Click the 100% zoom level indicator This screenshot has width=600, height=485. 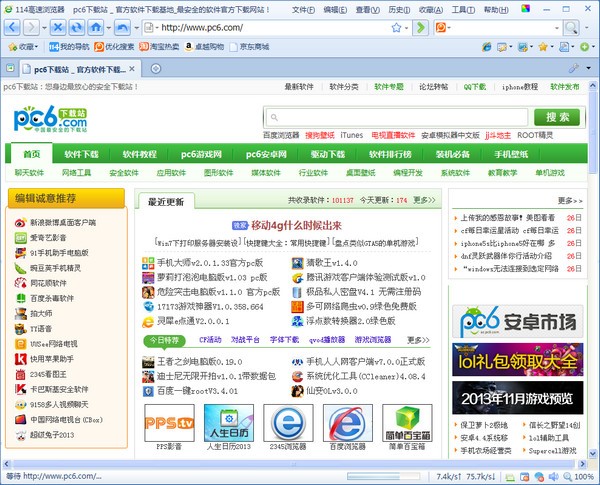tap(584, 477)
